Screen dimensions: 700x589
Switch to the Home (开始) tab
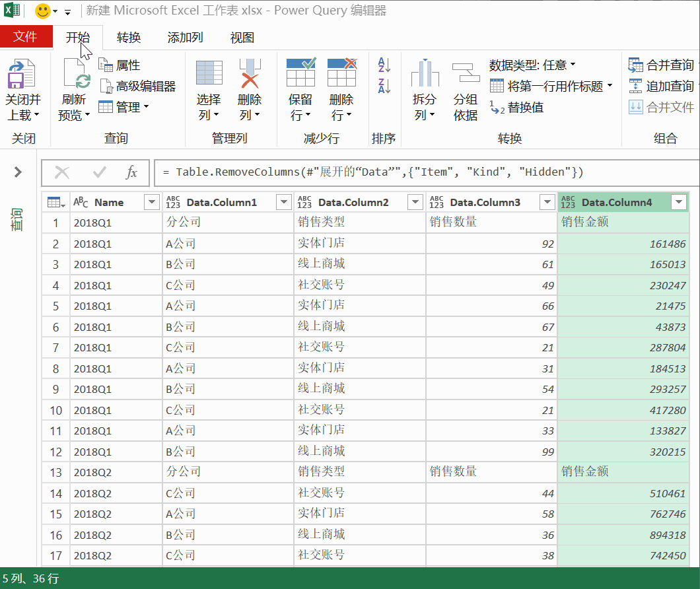coord(78,38)
